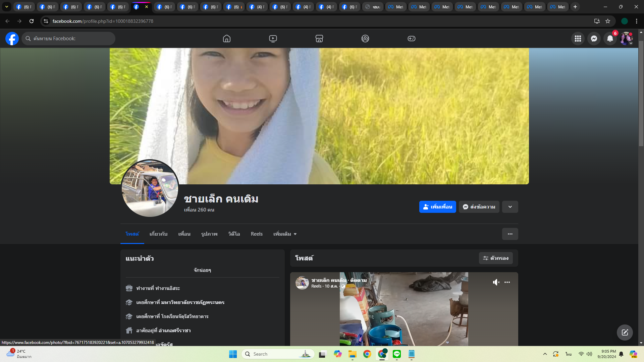Viewport: 644px width, 362px height.
Task: Click the ตัวกรอง filter button
Action: pyautogui.click(x=496, y=258)
